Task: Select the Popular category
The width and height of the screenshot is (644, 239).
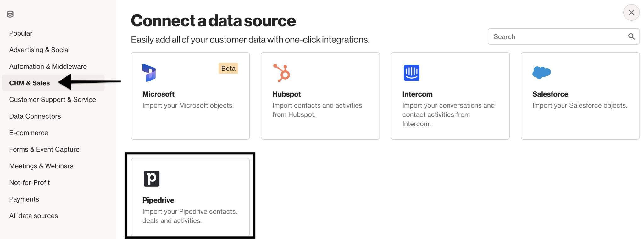Action: coord(21,33)
